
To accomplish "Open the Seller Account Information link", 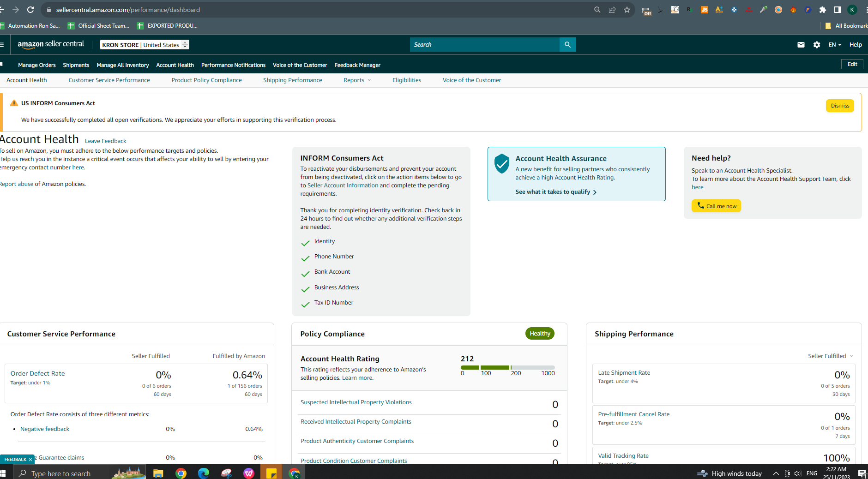I will tap(343, 186).
